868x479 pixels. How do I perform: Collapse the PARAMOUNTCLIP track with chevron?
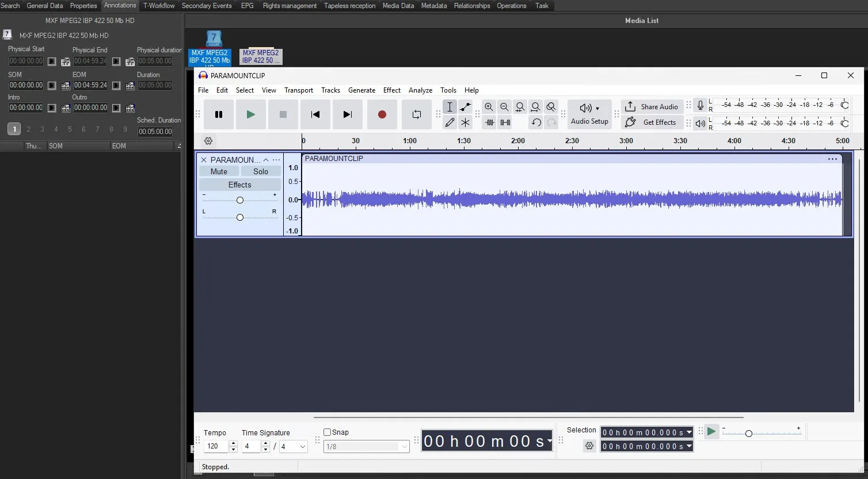(x=266, y=160)
